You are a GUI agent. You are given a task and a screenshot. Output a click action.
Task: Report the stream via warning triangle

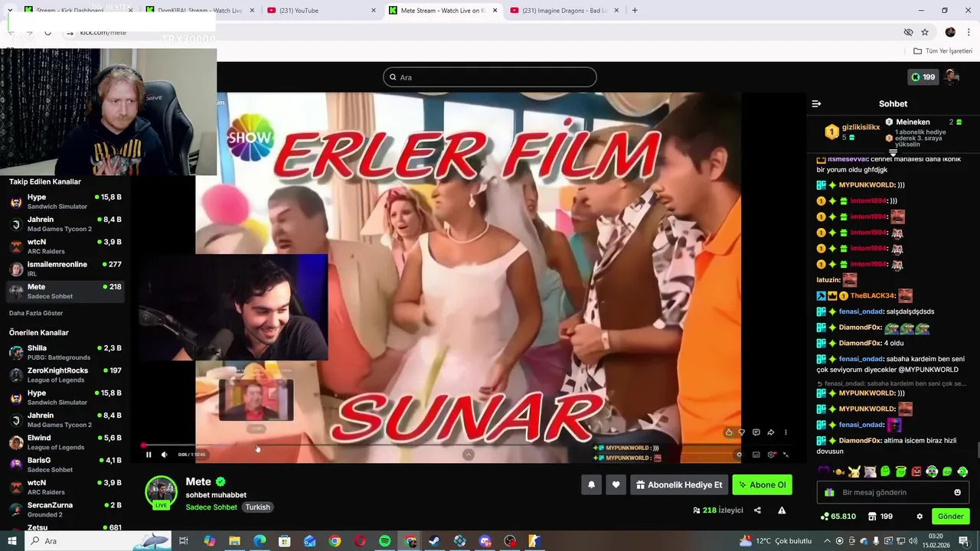(782, 510)
